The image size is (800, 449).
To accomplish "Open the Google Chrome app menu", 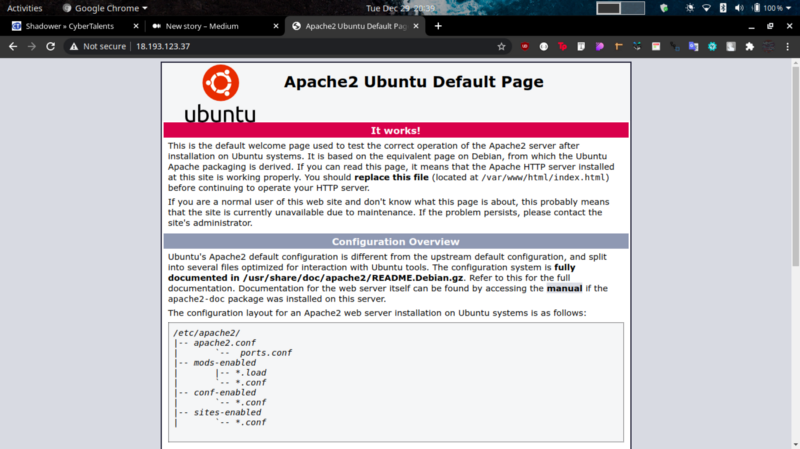I will 105,8.
